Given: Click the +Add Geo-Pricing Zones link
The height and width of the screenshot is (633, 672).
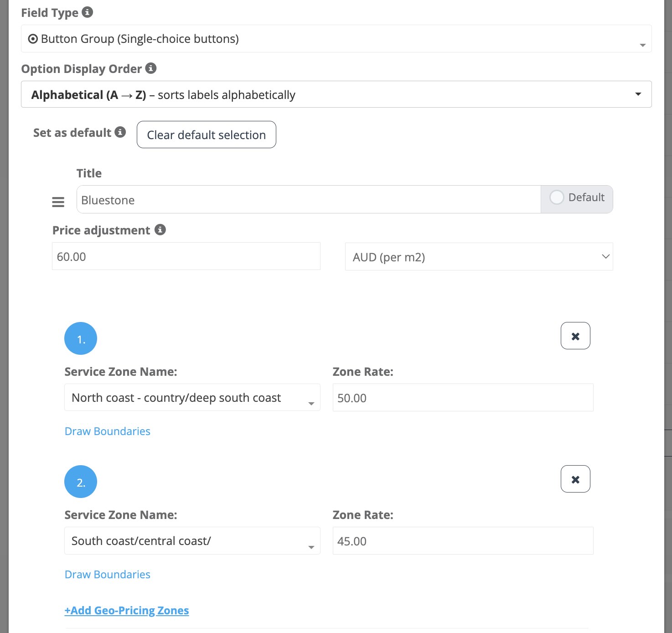Looking at the screenshot, I should point(127,611).
